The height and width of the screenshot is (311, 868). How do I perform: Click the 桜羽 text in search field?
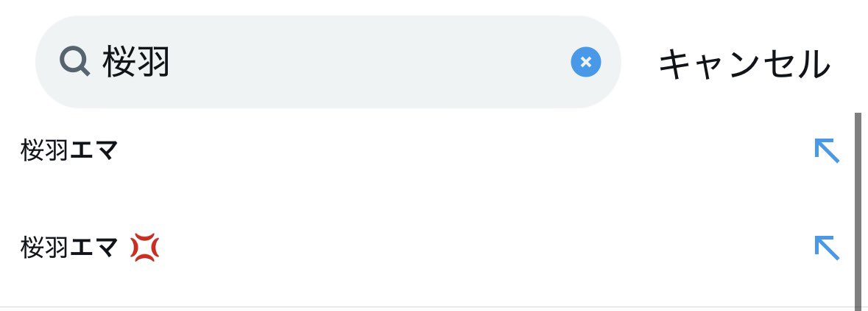[x=136, y=63]
